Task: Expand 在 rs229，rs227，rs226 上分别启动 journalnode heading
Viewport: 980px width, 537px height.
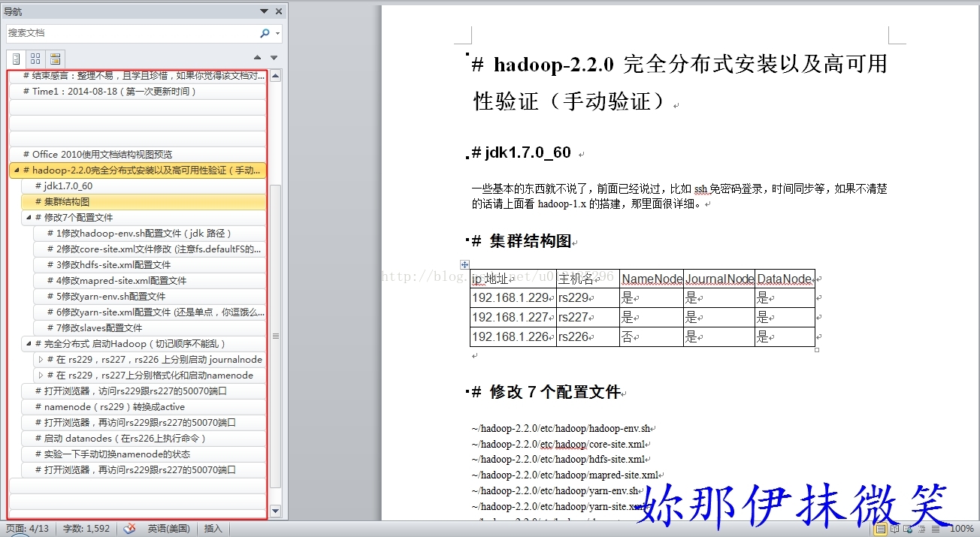Action: coord(41,360)
